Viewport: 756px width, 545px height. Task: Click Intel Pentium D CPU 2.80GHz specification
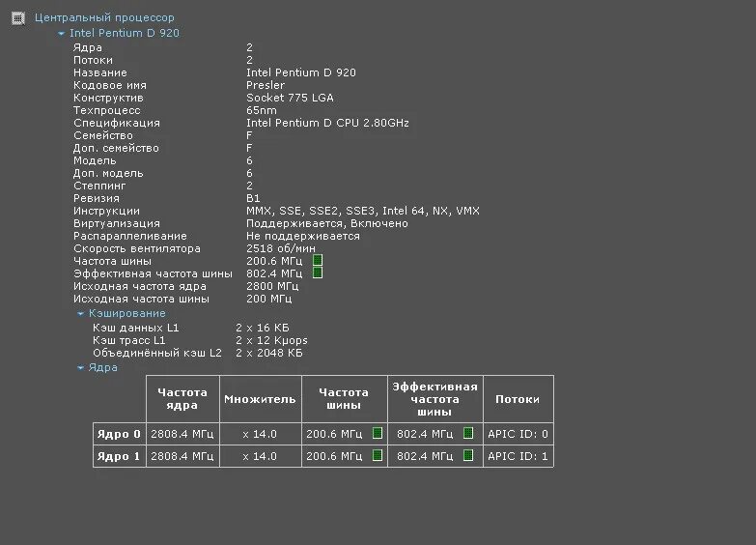pyautogui.click(x=327, y=123)
